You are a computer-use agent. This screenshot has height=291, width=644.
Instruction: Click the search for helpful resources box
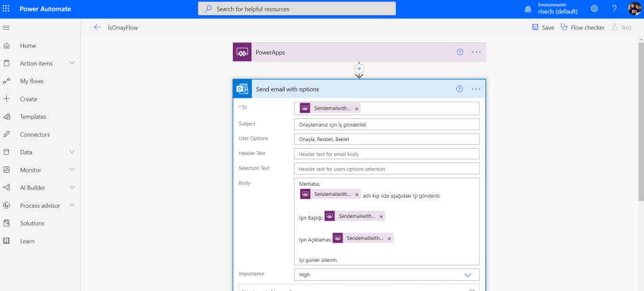pyautogui.click(x=297, y=9)
